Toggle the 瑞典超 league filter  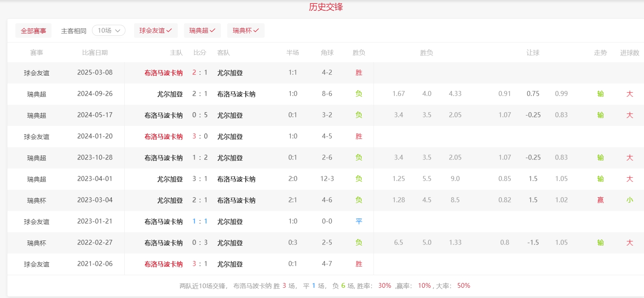pyautogui.click(x=202, y=31)
